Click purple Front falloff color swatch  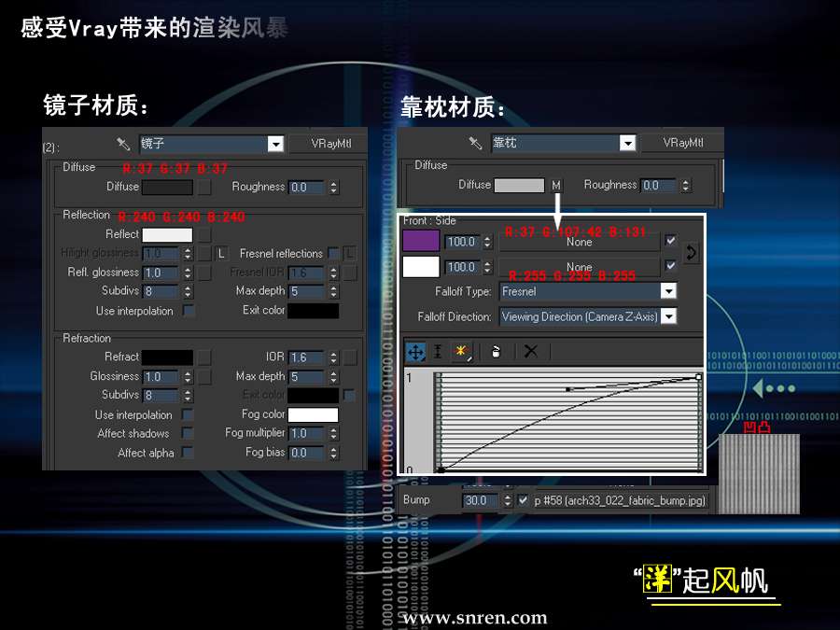tap(421, 241)
